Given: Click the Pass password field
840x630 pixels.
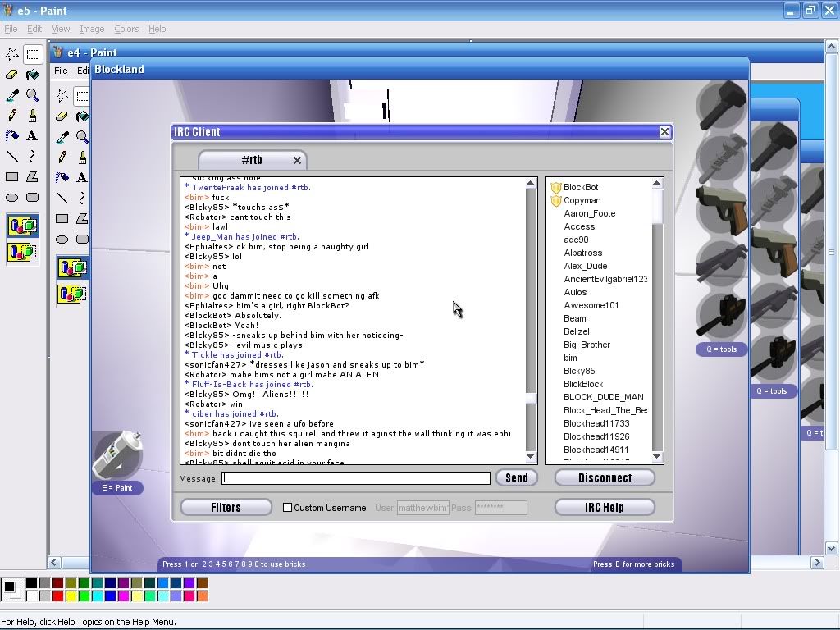Looking at the screenshot, I should 501,508.
